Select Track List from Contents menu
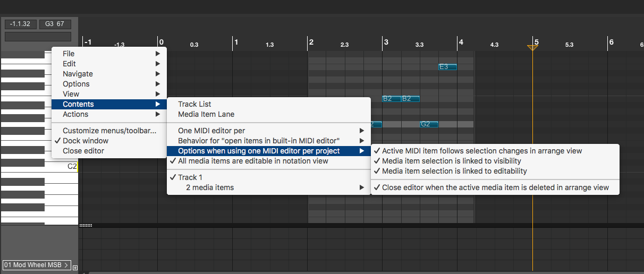 pyautogui.click(x=194, y=104)
